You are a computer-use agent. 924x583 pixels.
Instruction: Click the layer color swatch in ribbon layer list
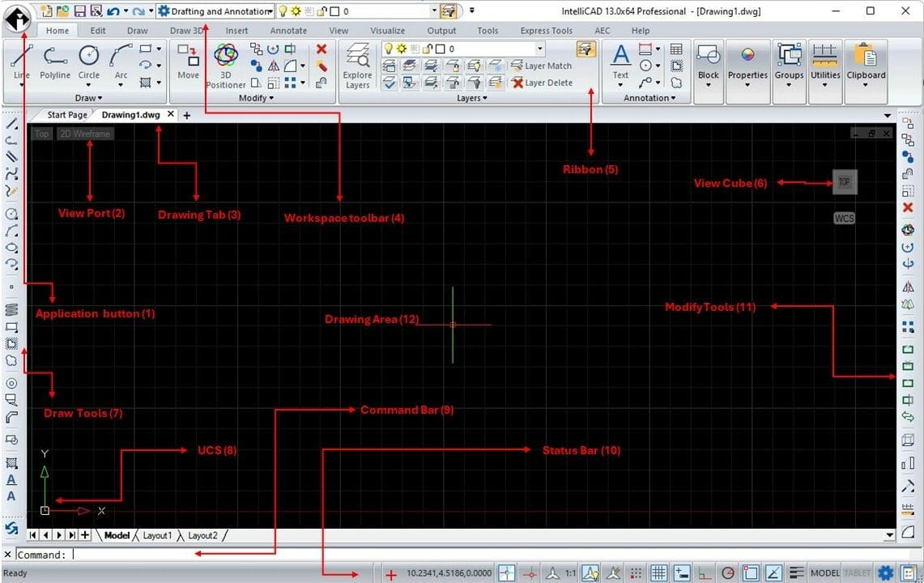tap(441, 49)
